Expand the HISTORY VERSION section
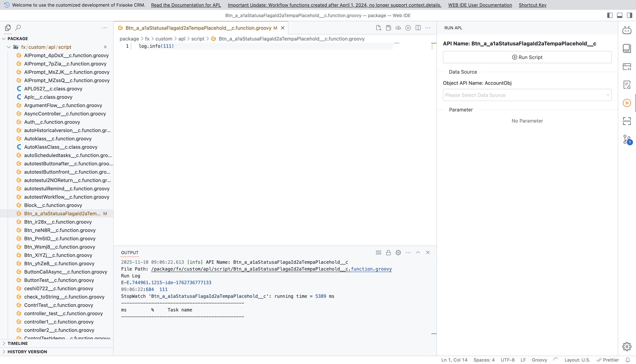The width and height of the screenshot is (636, 364). click(27, 352)
